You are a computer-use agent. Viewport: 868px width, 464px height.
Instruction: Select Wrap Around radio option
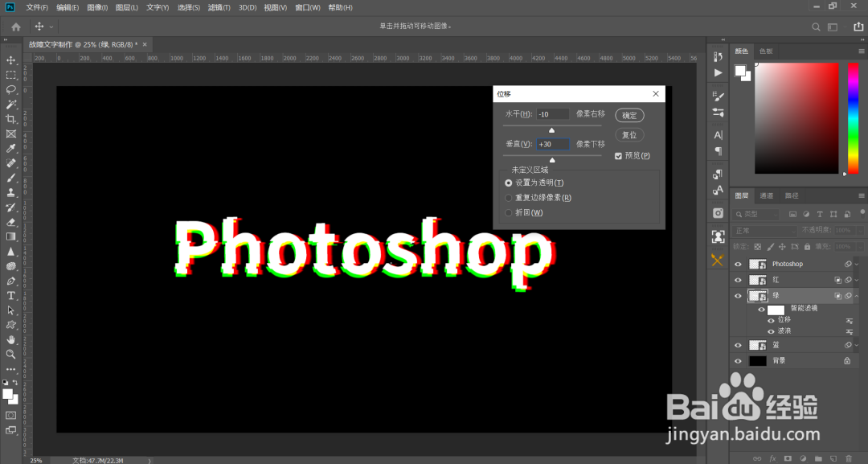[x=508, y=212]
